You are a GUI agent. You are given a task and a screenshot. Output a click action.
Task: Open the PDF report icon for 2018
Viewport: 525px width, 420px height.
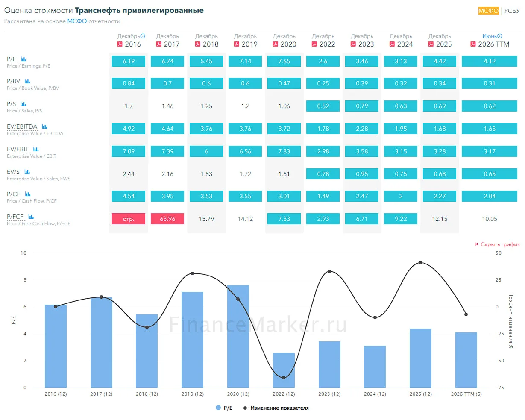point(198,44)
